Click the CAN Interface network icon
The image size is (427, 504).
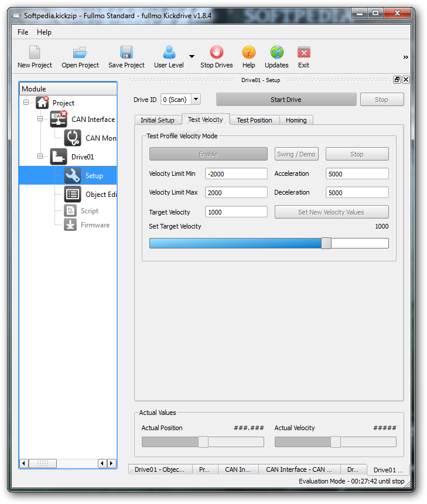click(x=59, y=119)
